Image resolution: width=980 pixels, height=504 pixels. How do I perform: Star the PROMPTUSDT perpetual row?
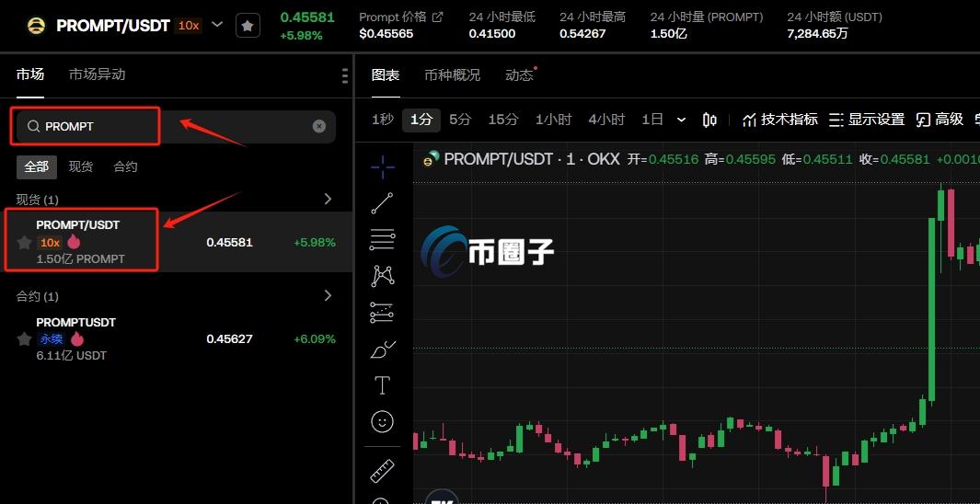pyautogui.click(x=24, y=339)
